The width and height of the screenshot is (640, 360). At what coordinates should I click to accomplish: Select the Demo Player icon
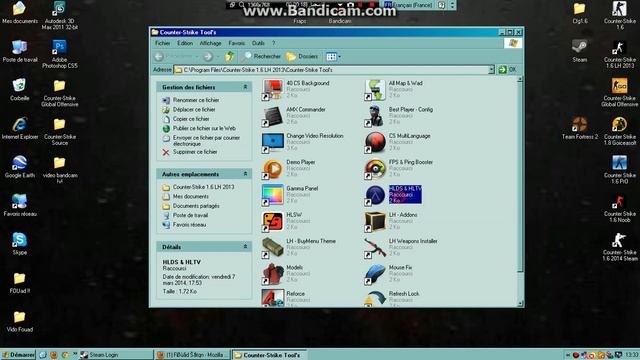tap(273, 169)
